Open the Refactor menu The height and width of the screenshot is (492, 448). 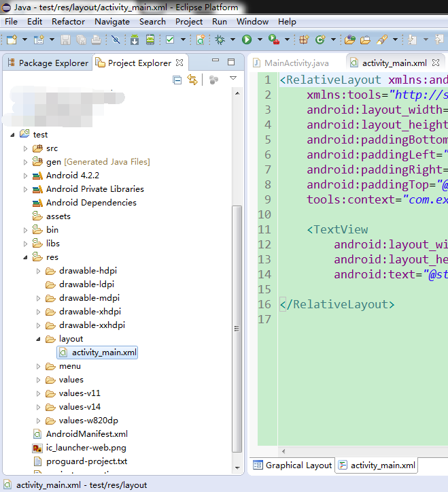pos(69,22)
